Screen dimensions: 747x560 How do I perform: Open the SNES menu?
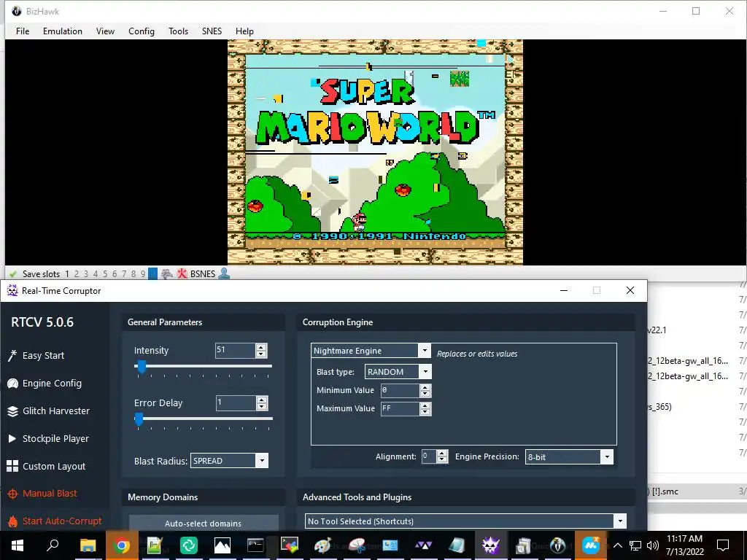tap(212, 31)
